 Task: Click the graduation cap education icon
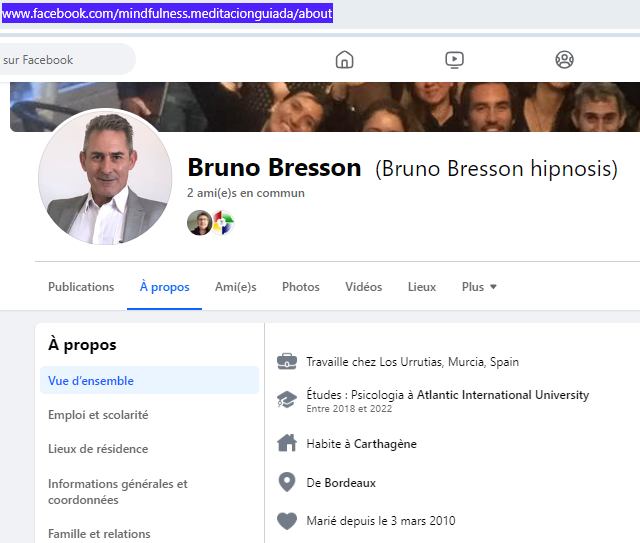pyautogui.click(x=287, y=399)
